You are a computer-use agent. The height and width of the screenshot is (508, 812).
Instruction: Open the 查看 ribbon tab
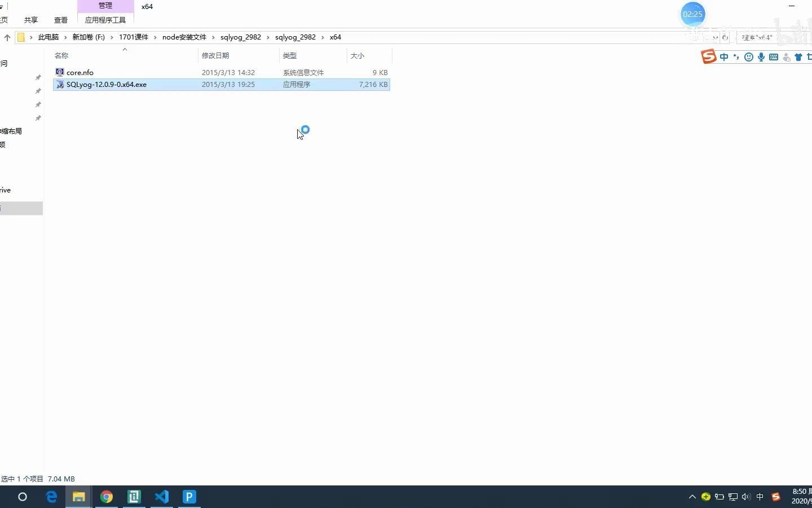point(61,20)
